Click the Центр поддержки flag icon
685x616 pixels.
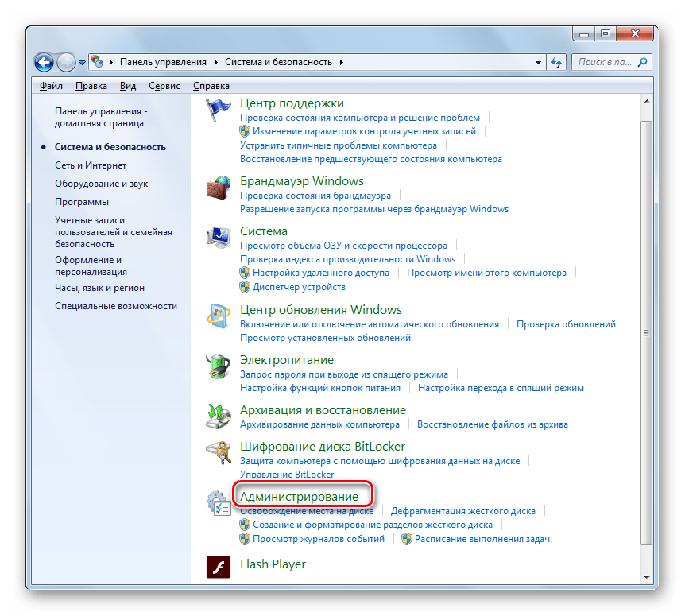[218, 111]
